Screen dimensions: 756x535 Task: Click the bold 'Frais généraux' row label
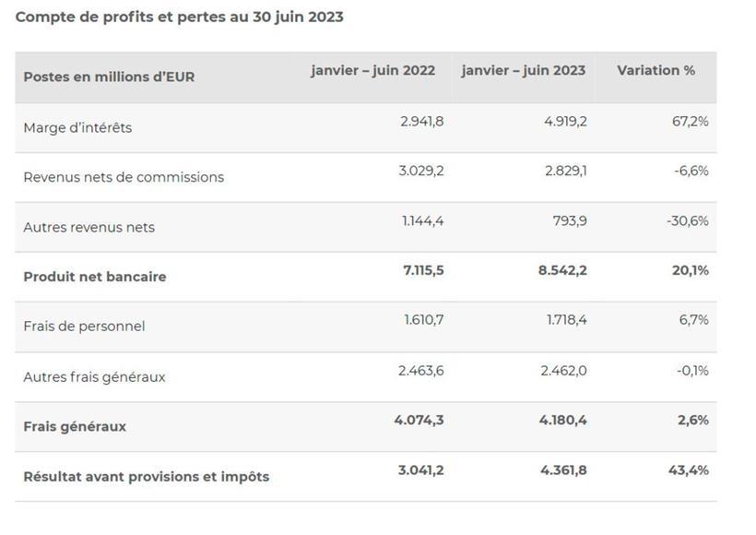click(x=75, y=426)
